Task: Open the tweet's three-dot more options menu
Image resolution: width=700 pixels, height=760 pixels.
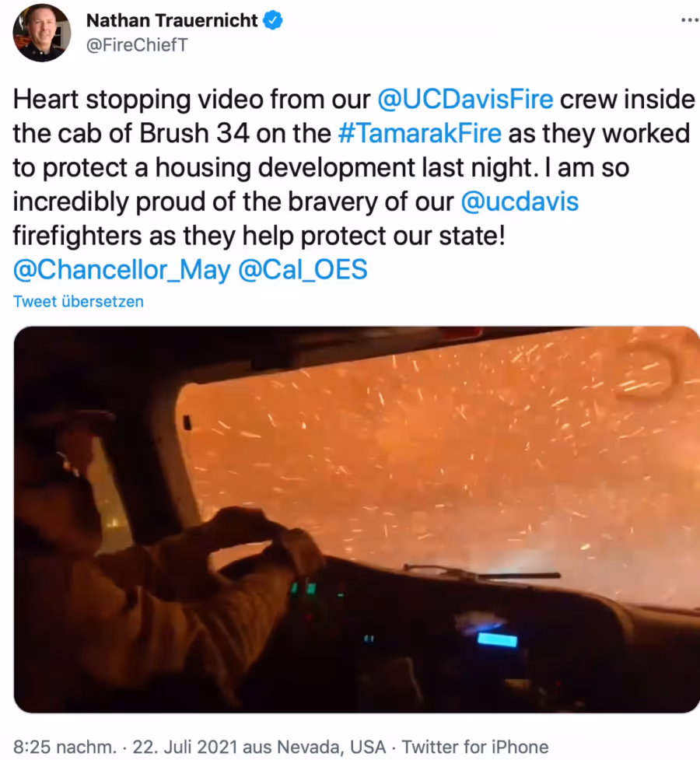Action: [689, 20]
